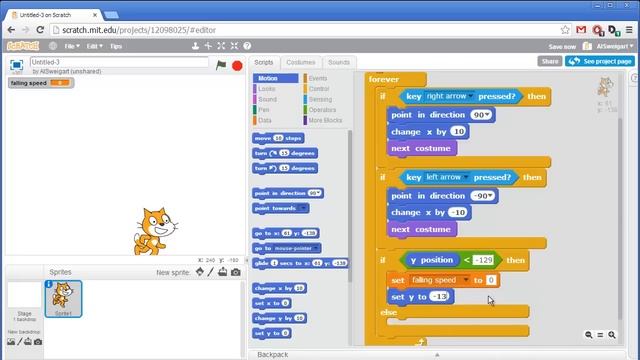Click Save now
The height and width of the screenshot is (360, 640).
[x=562, y=47]
